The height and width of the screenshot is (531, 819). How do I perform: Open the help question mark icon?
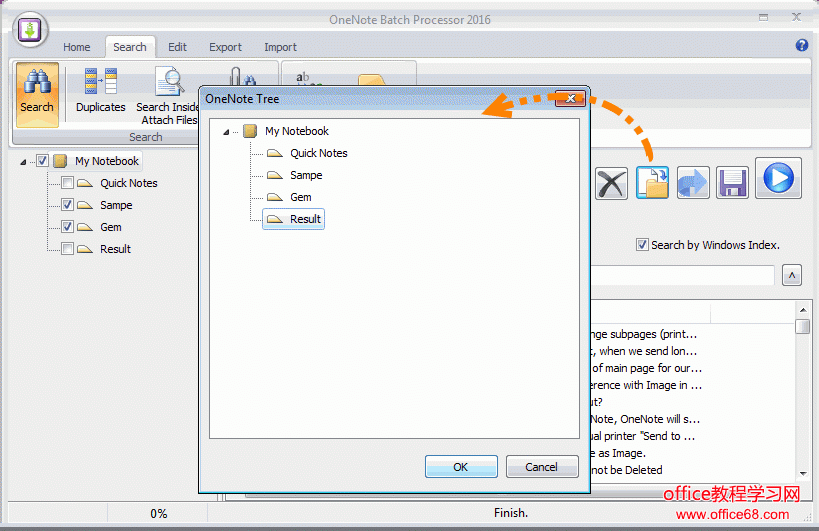click(802, 45)
